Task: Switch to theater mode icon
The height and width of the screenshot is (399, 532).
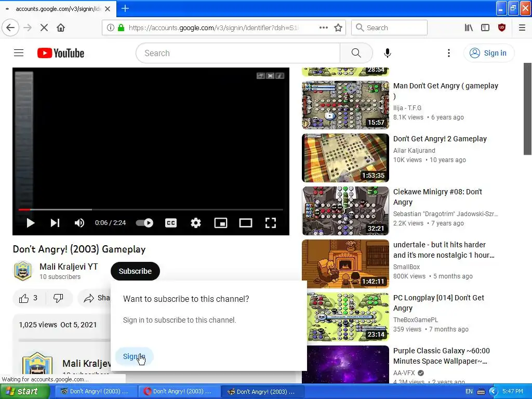Action: coord(246,223)
